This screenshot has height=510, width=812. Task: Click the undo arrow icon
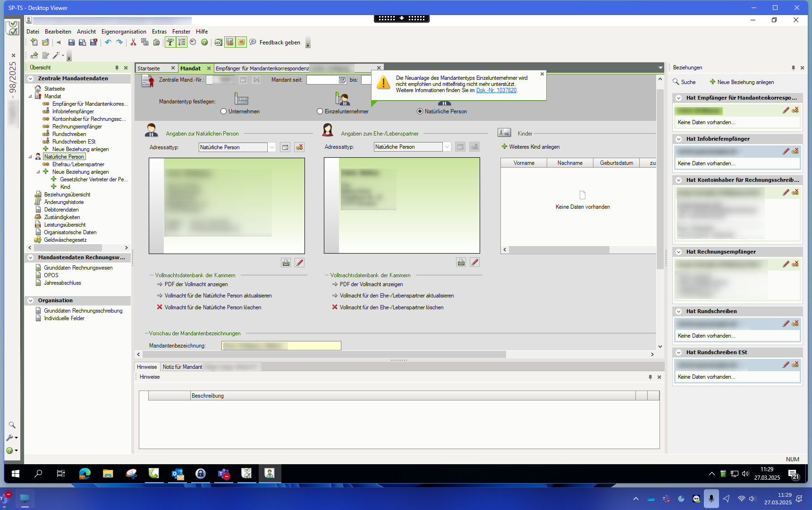tap(108, 42)
